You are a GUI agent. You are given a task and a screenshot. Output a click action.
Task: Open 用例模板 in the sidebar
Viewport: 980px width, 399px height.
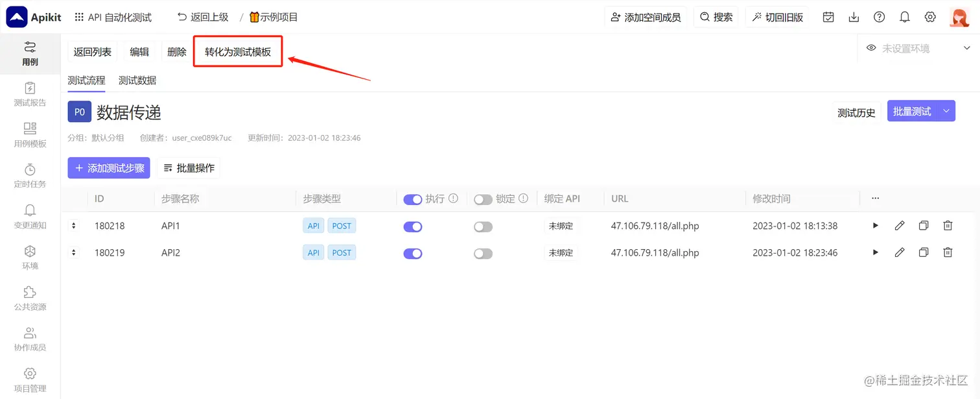pos(30,135)
